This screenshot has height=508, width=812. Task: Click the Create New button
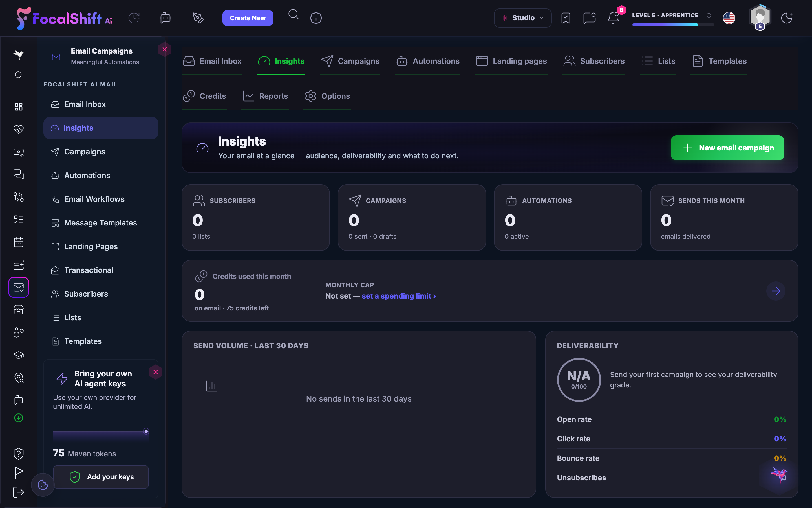click(x=248, y=18)
